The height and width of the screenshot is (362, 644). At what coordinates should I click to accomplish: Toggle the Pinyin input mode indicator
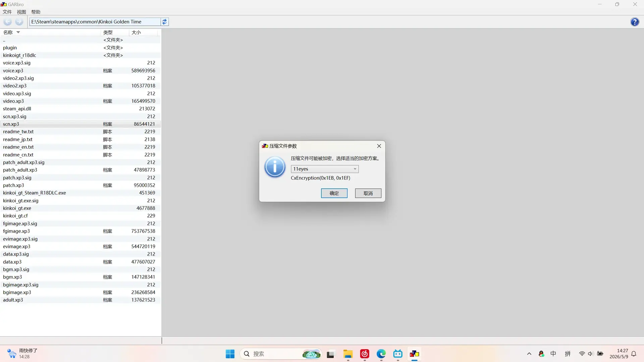tap(568, 354)
